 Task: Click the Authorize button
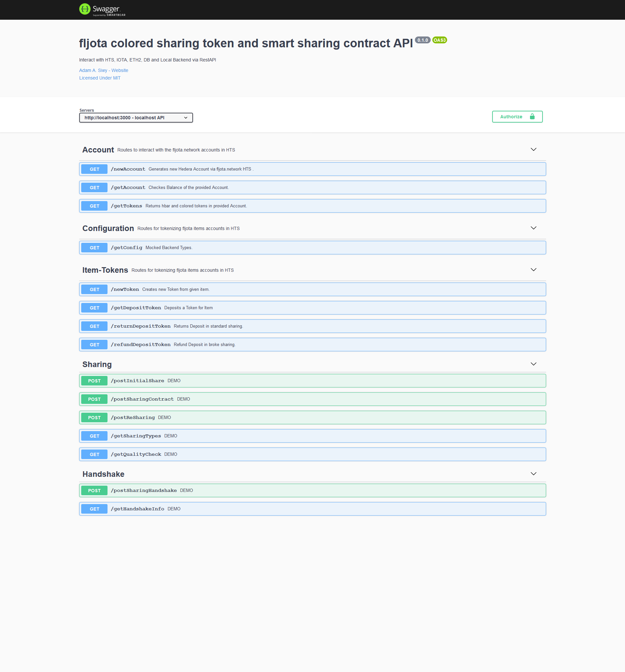[x=517, y=117]
